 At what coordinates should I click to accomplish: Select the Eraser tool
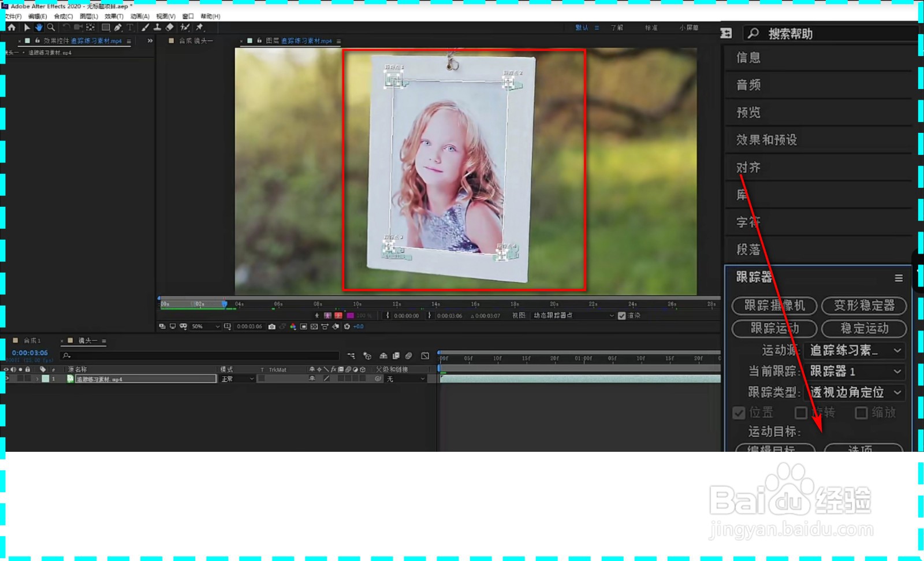[169, 27]
